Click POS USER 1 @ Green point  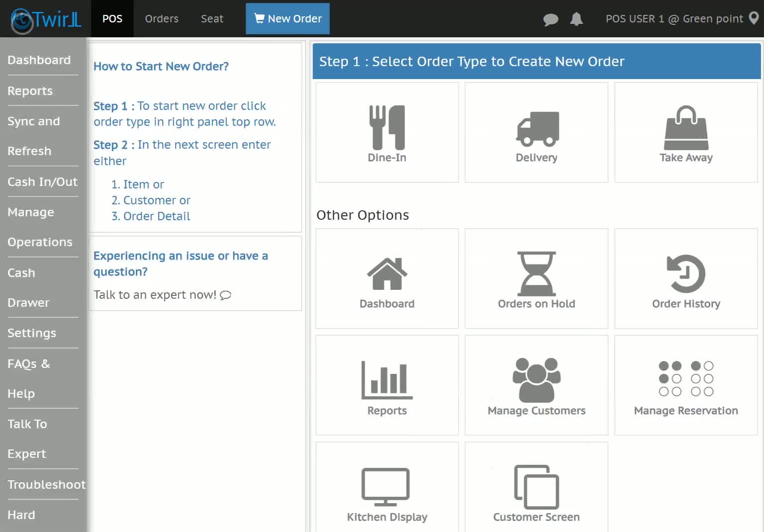(x=674, y=19)
